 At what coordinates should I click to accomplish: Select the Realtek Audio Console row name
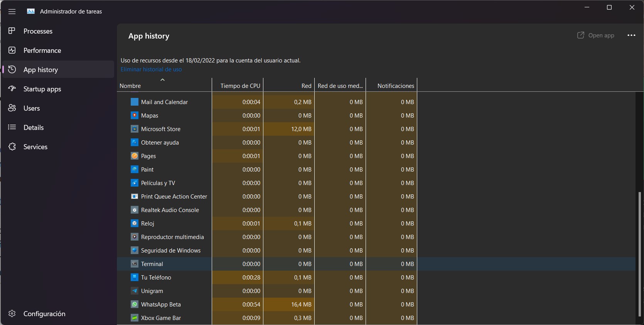(x=170, y=210)
